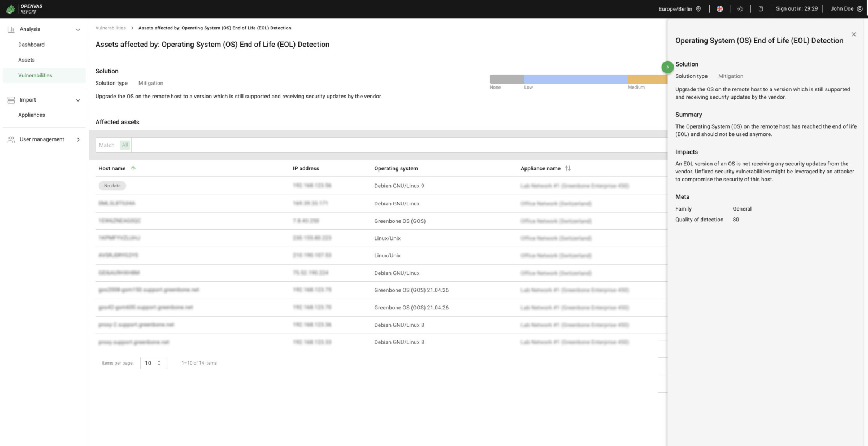Open the Dashboard menu entry
The image size is (868, 446).
pos(31,45)
